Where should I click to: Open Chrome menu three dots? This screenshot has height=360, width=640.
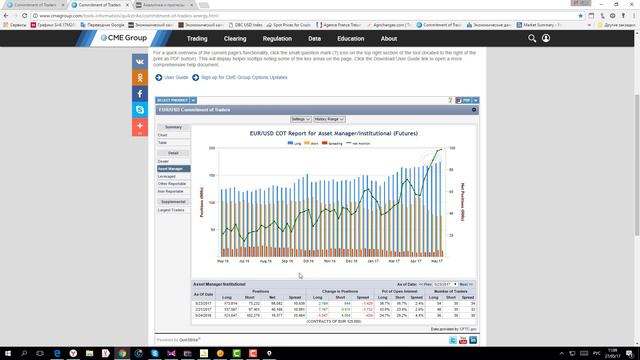[x=634, y=16]
